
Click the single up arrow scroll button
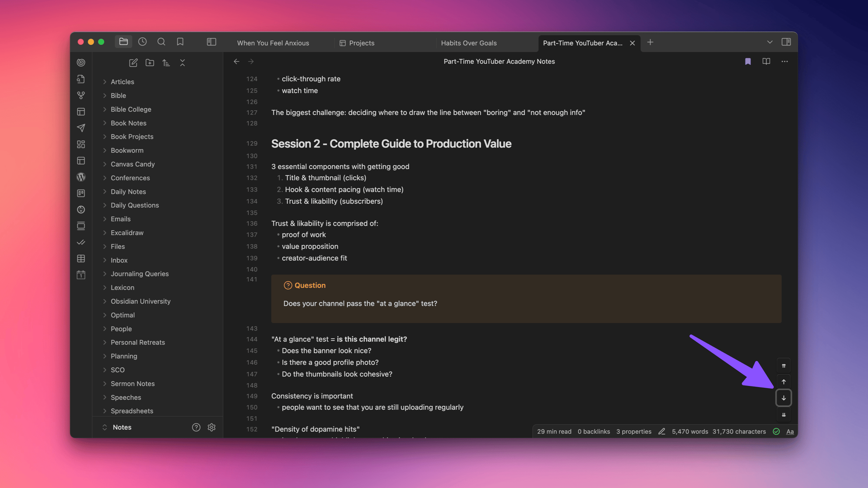(784, 382)
